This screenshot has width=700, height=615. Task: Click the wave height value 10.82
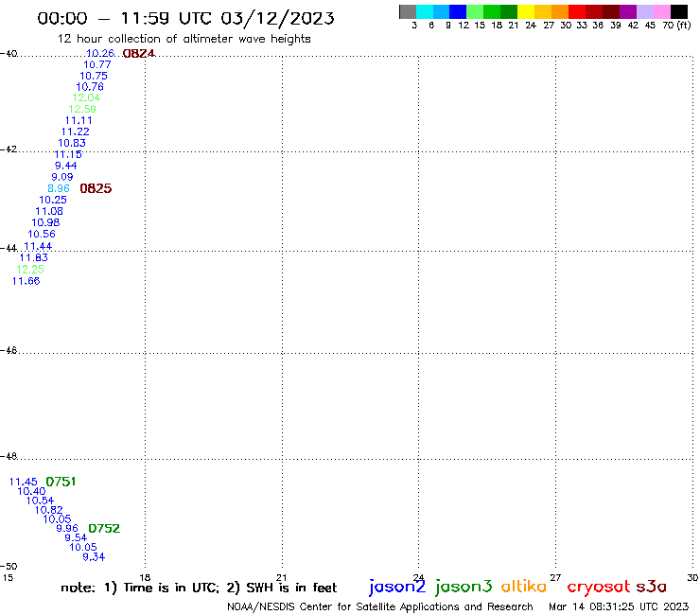[48, 510]
